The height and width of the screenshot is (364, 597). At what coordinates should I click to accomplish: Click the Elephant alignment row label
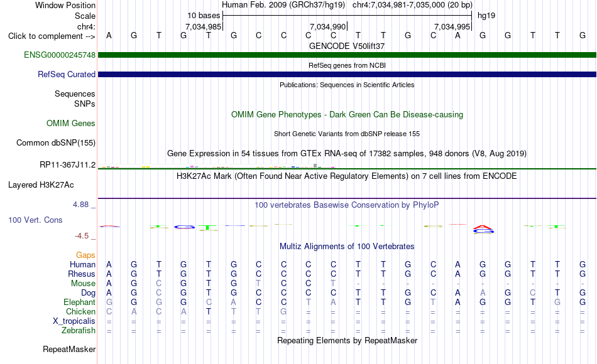pyautogui.click(x=80, y=302)
